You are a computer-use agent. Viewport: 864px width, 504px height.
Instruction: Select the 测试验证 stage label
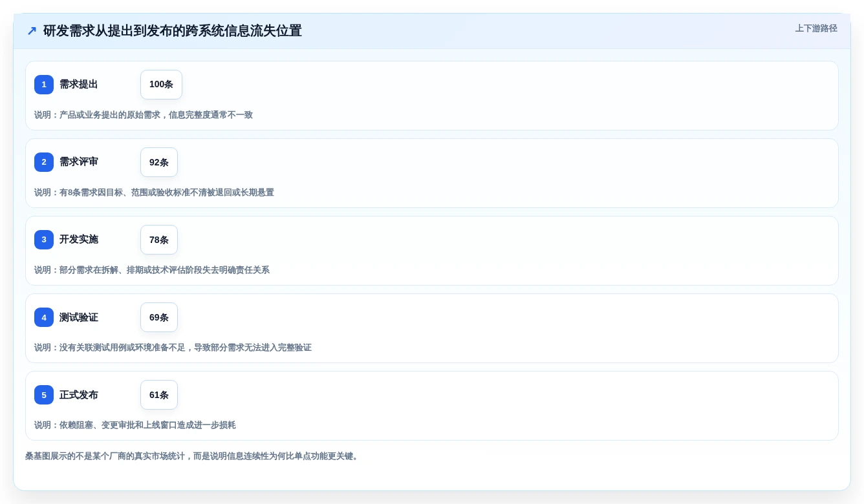79,317
